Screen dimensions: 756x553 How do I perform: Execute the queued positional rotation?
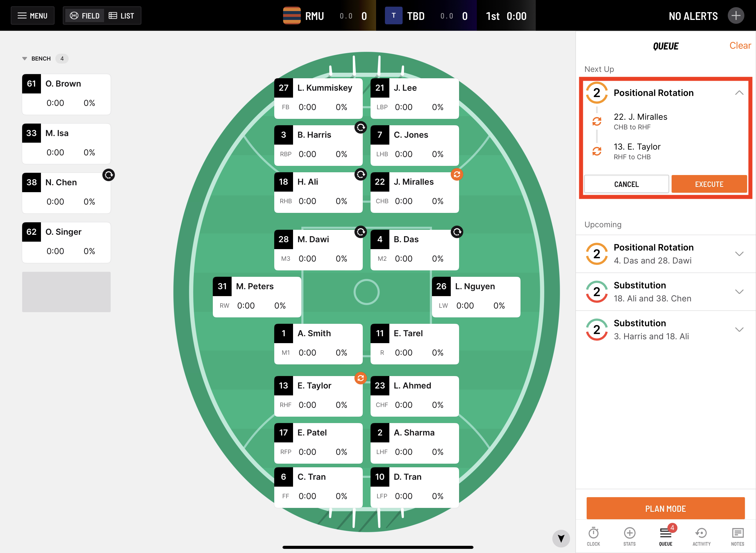tap(709, 184)
